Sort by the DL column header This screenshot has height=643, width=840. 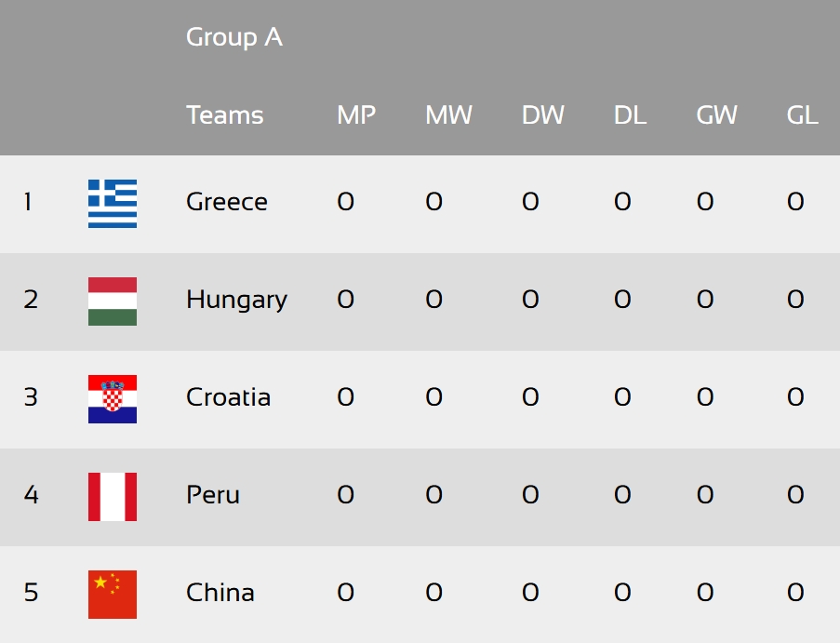[x=630, y=115]
